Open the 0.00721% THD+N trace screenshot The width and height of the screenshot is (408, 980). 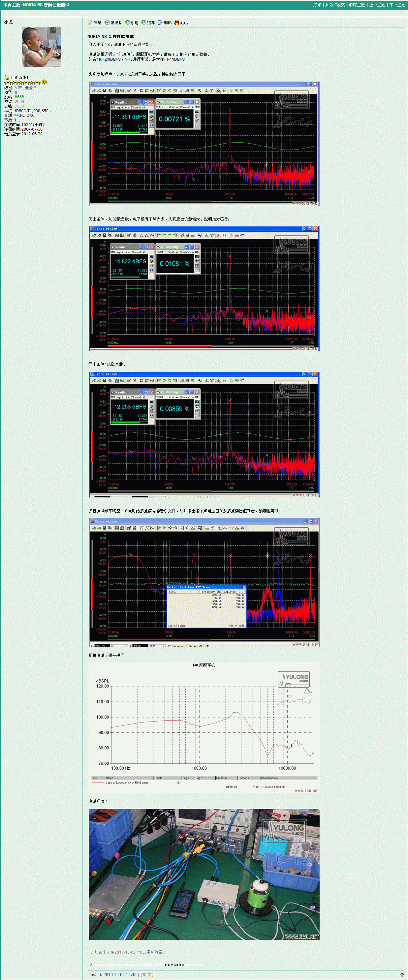(204, 144)
